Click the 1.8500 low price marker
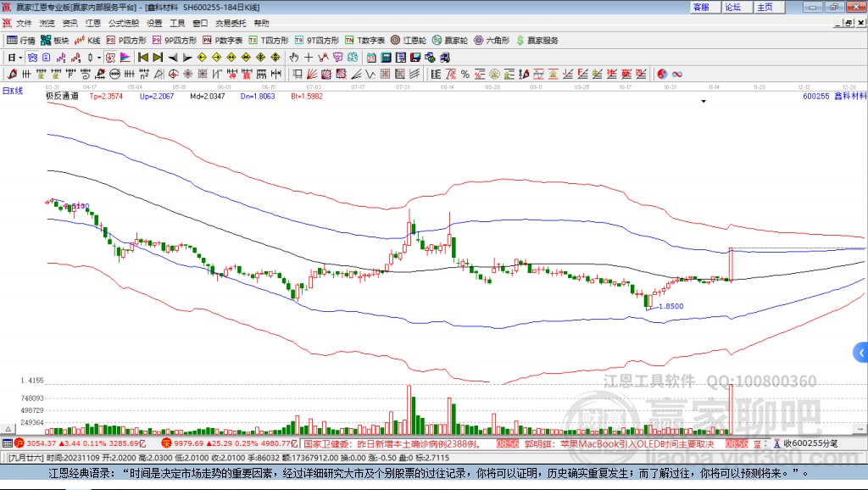Image resolution: width=868 pixels, height=490 pixels. tap(671, 306)
